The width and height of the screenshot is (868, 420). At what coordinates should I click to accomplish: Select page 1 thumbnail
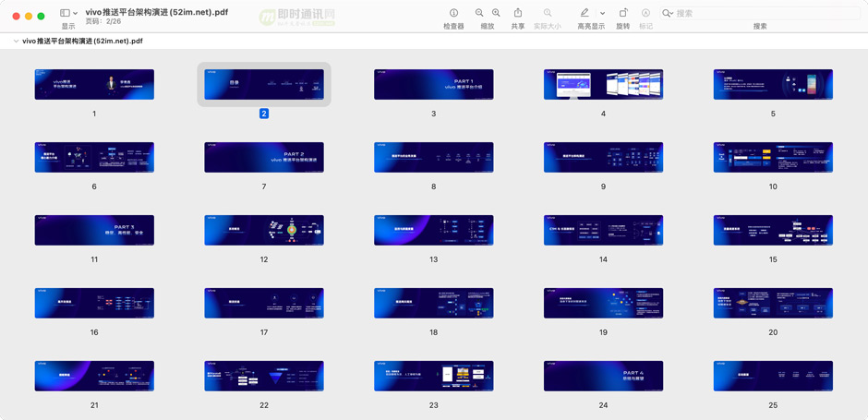point(94,84)
